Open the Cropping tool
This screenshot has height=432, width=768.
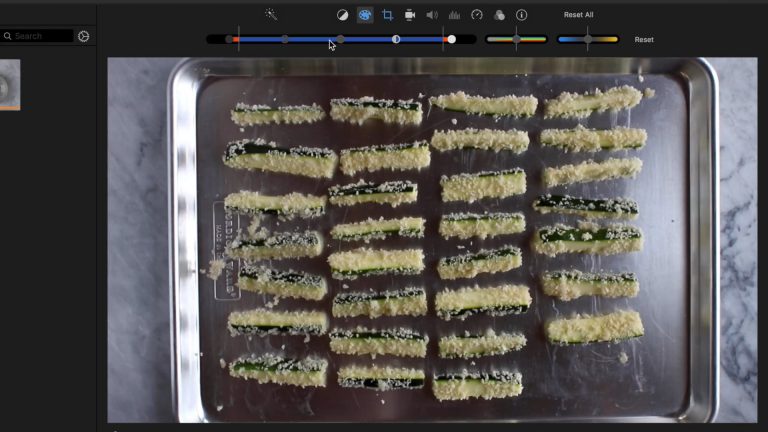pyautogui.click(x=388, y=15)
